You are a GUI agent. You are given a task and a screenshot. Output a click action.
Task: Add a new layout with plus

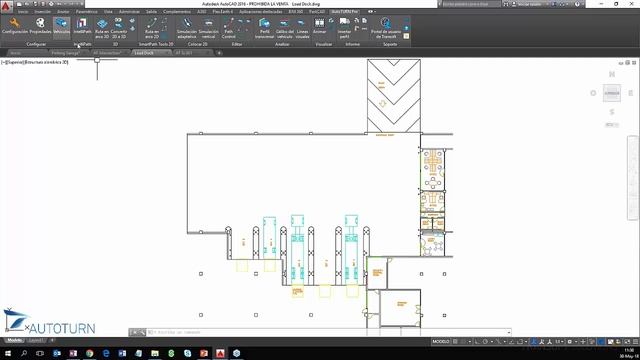pyautogui.click(x=52, y=340)
